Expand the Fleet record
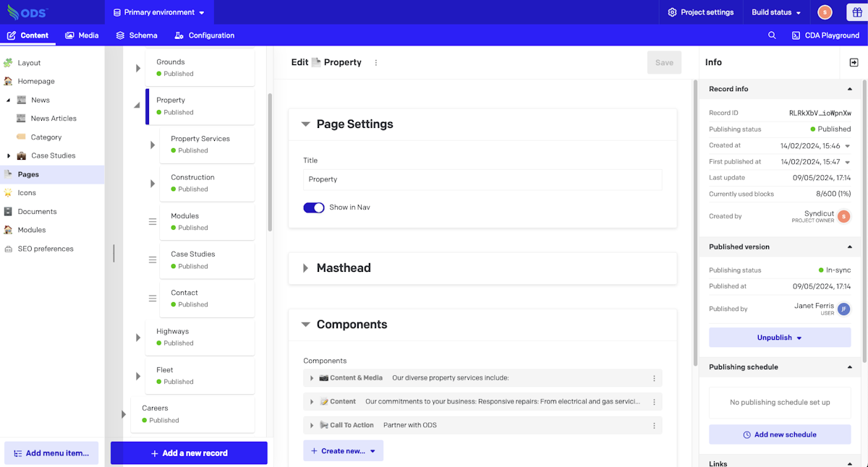 coord(138,376)
